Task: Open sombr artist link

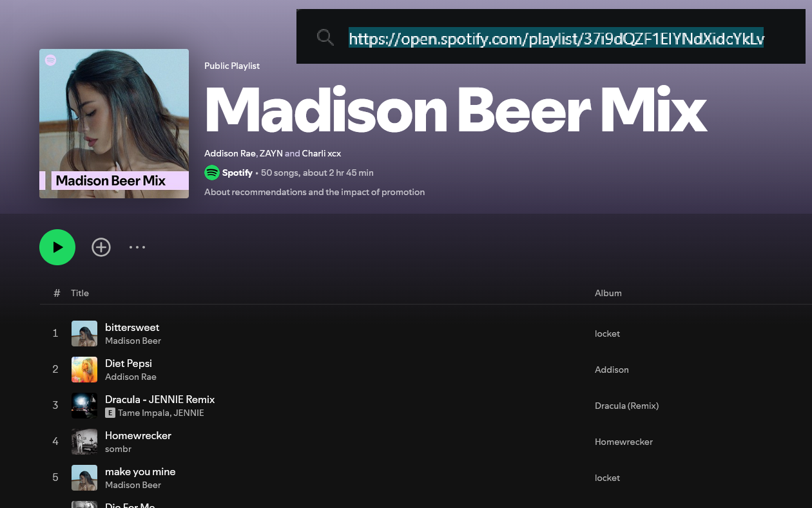Action: click(x=118, y=449)
